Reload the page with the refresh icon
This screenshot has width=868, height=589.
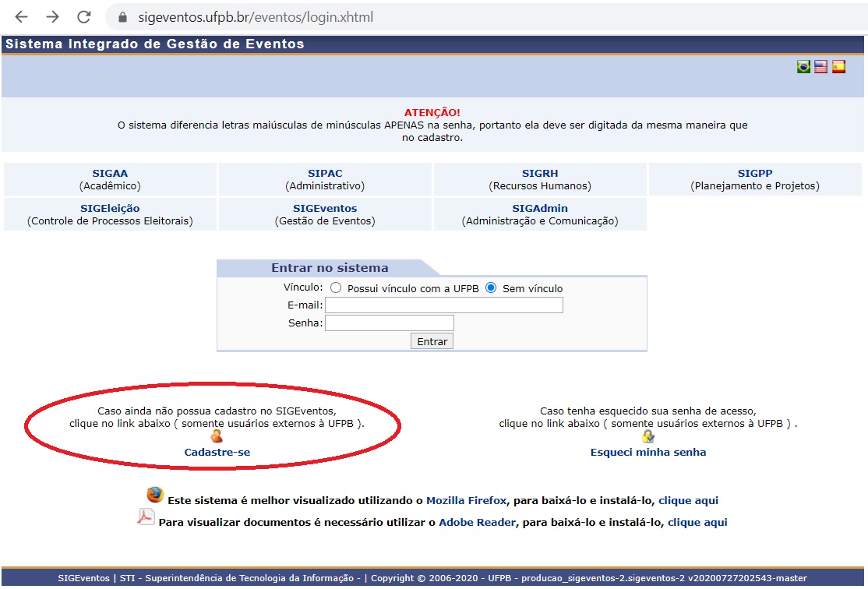pyautogui.click(x=83, y=16)
